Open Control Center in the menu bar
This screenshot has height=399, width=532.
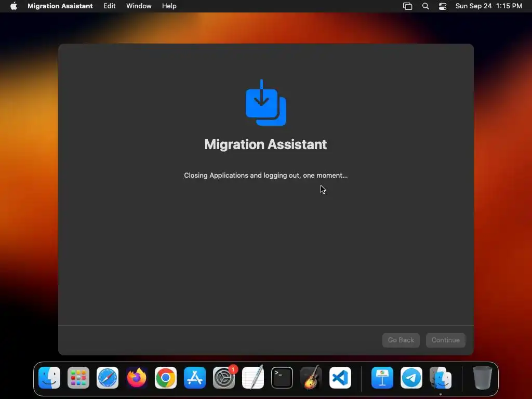[443, 6]
